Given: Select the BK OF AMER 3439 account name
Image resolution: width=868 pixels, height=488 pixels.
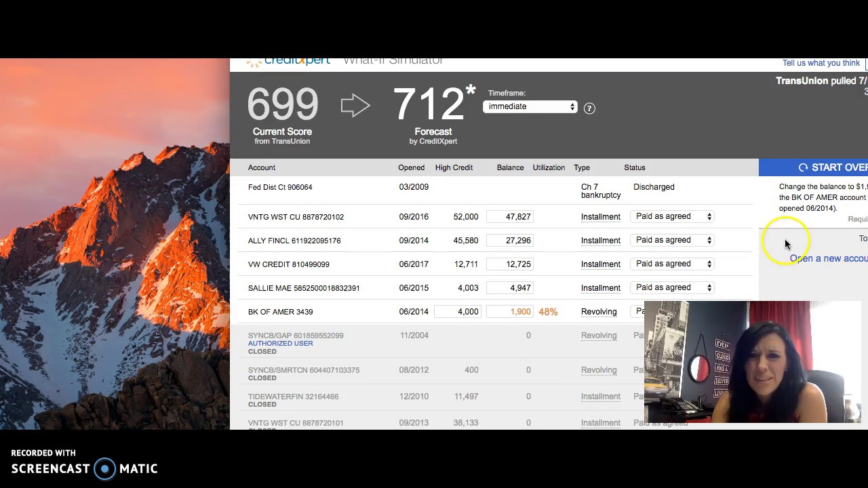Looking at the screenshot, I should pos(280,312).
